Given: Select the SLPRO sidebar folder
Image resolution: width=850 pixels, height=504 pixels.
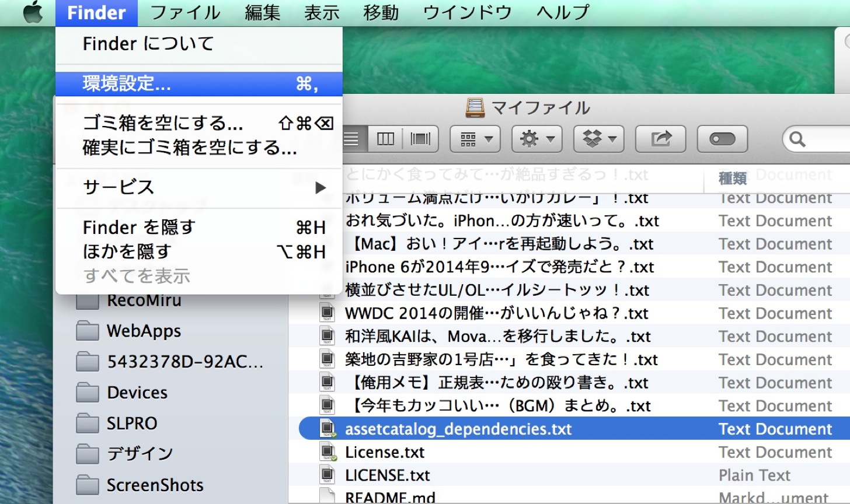Looking at the screenshot, I should coord(132,423).
